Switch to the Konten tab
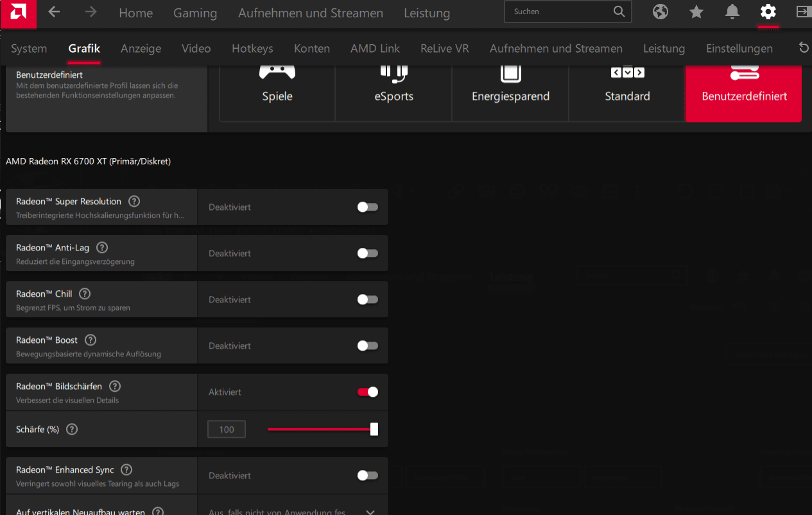Viewport: 812px width, 515px height. [x=312, y=48]
